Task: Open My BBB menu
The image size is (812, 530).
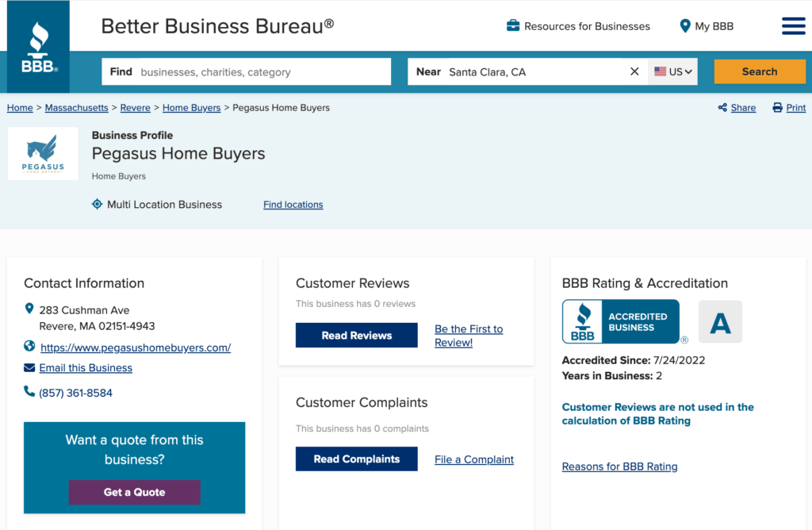Action: click(x=714, y=26)
